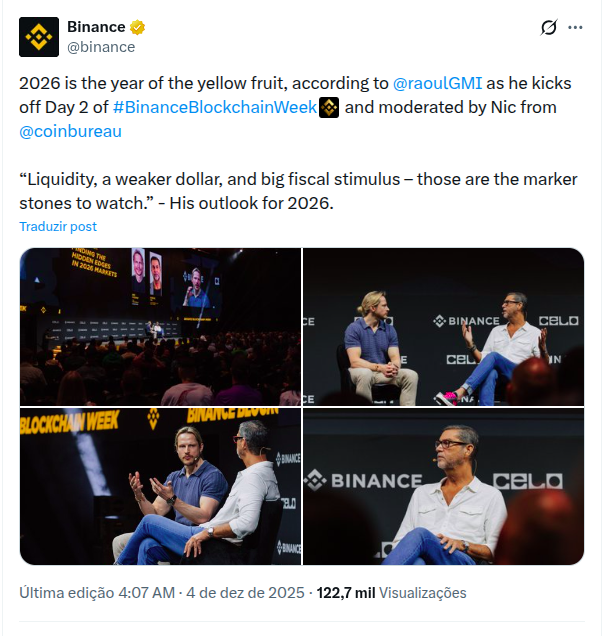Click the Grok icon on the post

click(x=547, y=28)
